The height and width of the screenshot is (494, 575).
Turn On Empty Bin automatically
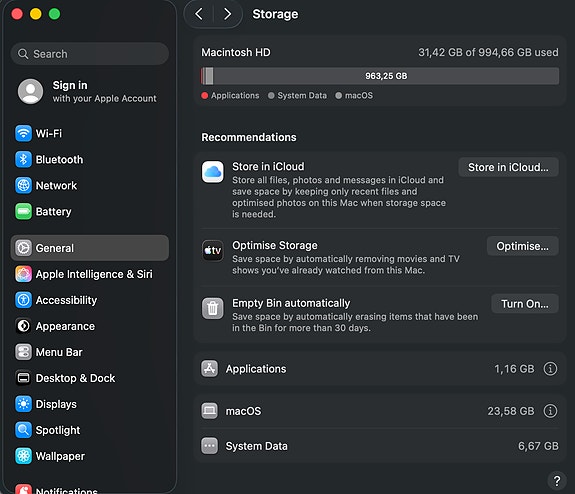pyautogui.click(x=525, y=304)
